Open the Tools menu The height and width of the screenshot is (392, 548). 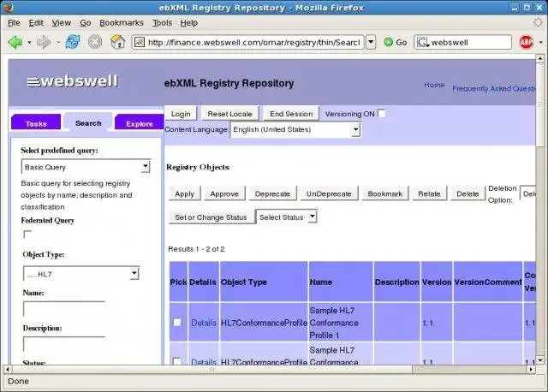click(x=162, y=23)
